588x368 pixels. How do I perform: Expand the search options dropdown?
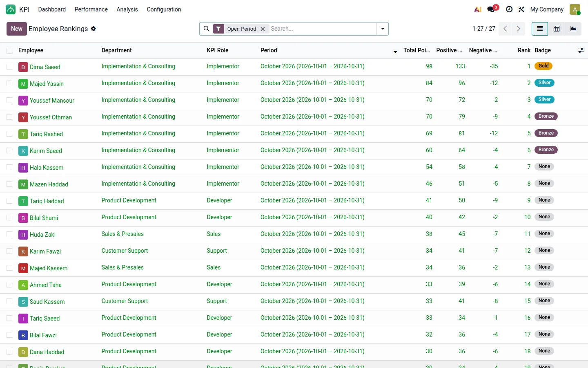(x=383, y=29)
